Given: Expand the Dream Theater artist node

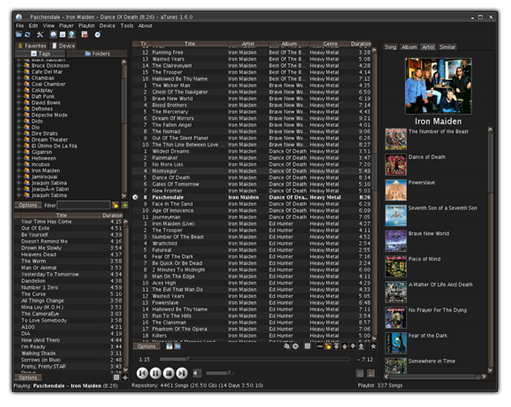Looking at the screenshot, I should (19, 140).
